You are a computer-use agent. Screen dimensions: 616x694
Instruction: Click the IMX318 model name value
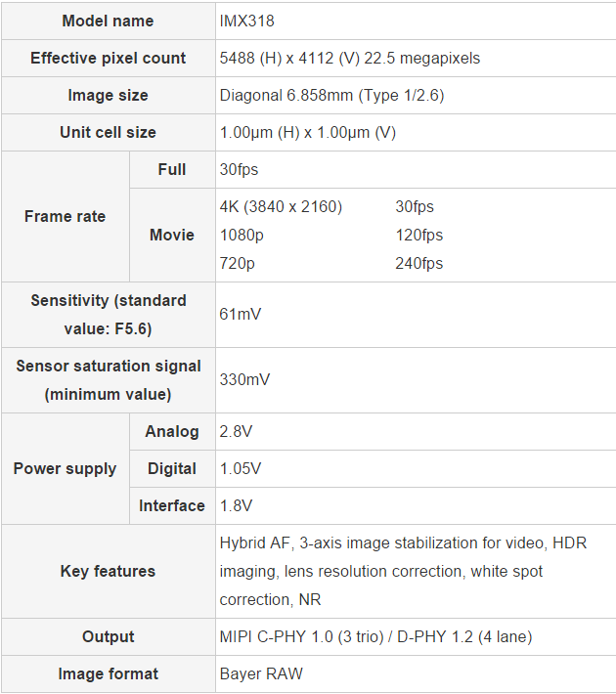245,21
